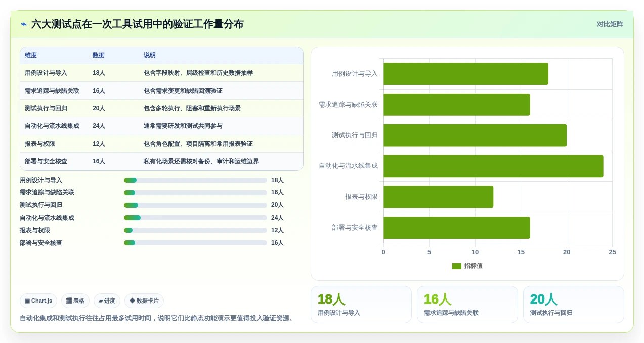Click the 部署与安全核查 chart bar
Image resolution: width=644 pixels, height=343 pixels.
point(457,228)
